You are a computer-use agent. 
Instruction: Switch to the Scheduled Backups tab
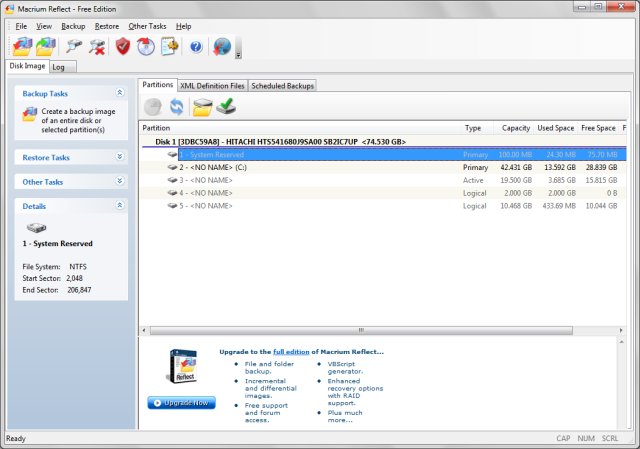(x=282, y=86)
